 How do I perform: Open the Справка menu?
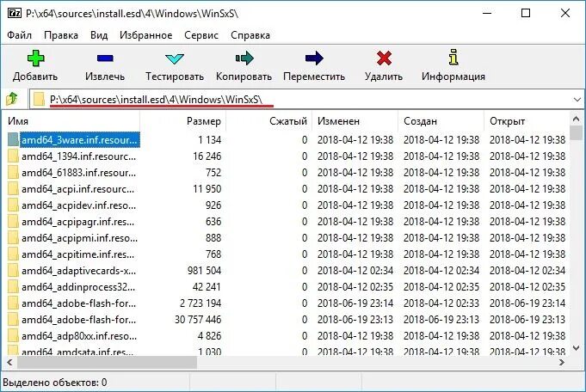250,35
